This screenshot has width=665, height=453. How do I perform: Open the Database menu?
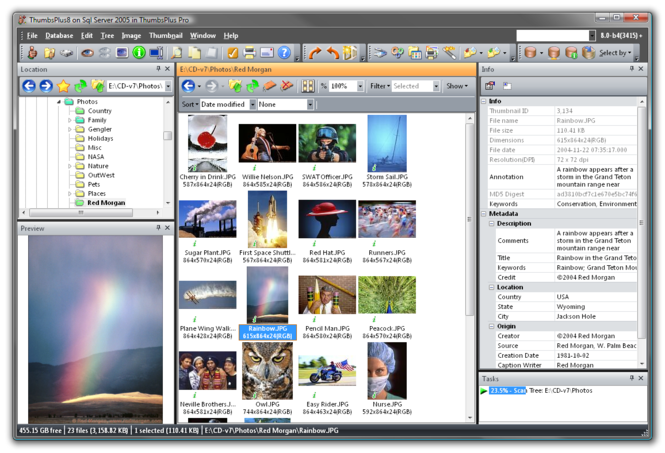click(59, 36)
